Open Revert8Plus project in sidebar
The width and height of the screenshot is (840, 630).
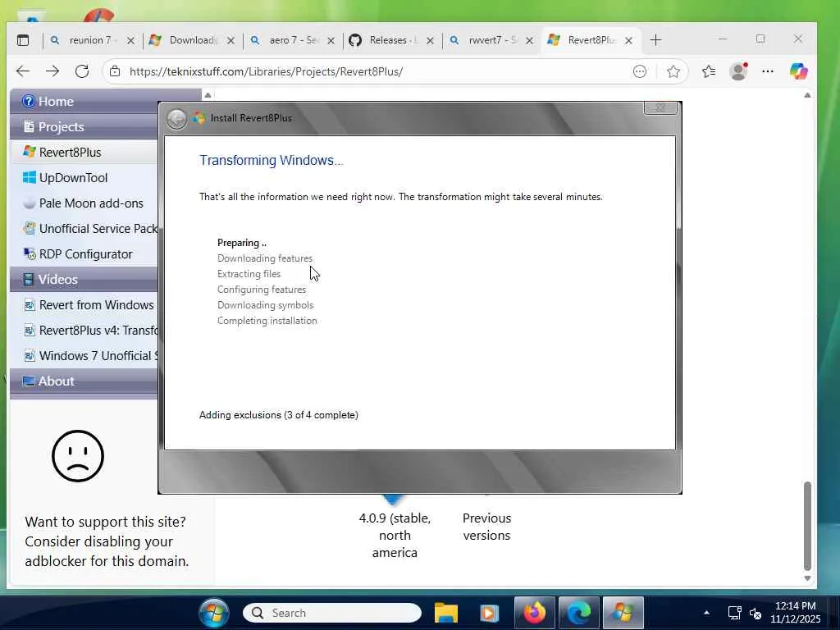tap(84, 152)
